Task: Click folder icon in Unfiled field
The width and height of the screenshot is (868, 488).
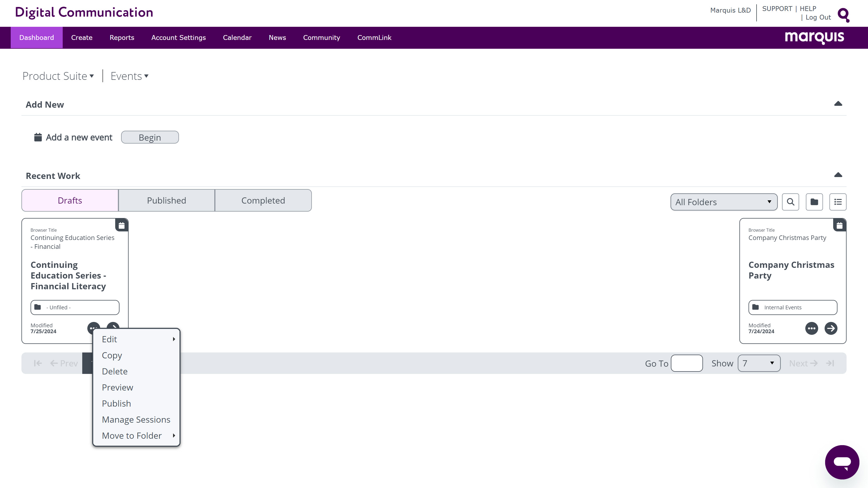Action: pyautogui.click(x=38, y=307)
